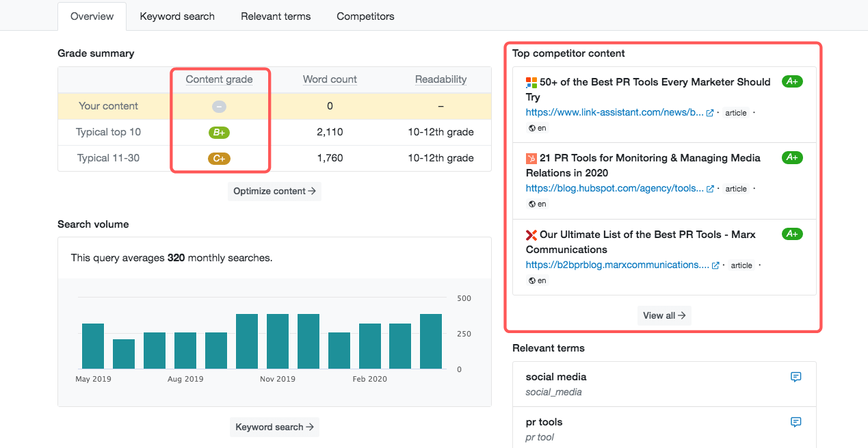Click the Optimize content button
868x448 pixels.
[274, 192]
